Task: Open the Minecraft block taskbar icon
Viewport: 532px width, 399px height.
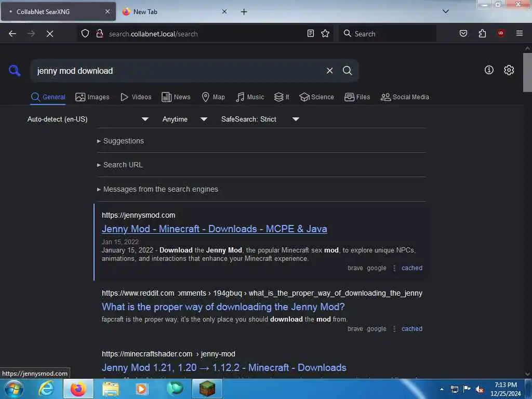Action: coord(207,389)
